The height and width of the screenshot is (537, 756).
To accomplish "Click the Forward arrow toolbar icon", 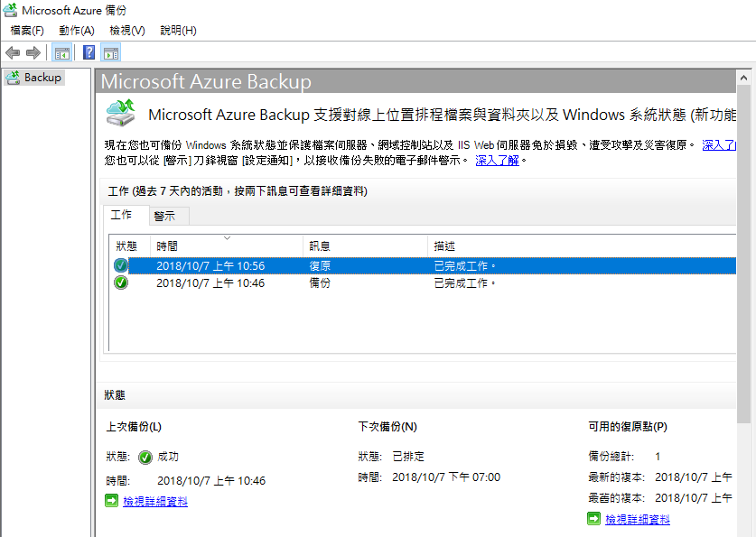I will (x=33, y=52).
